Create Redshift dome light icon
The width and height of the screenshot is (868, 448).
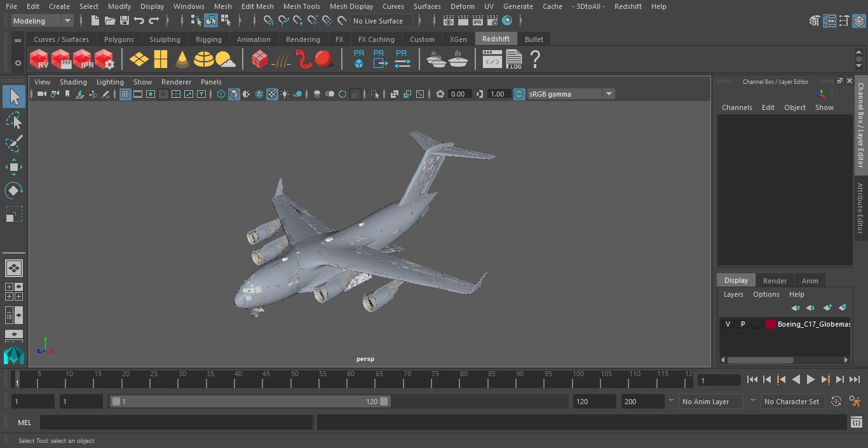(204, 59)
